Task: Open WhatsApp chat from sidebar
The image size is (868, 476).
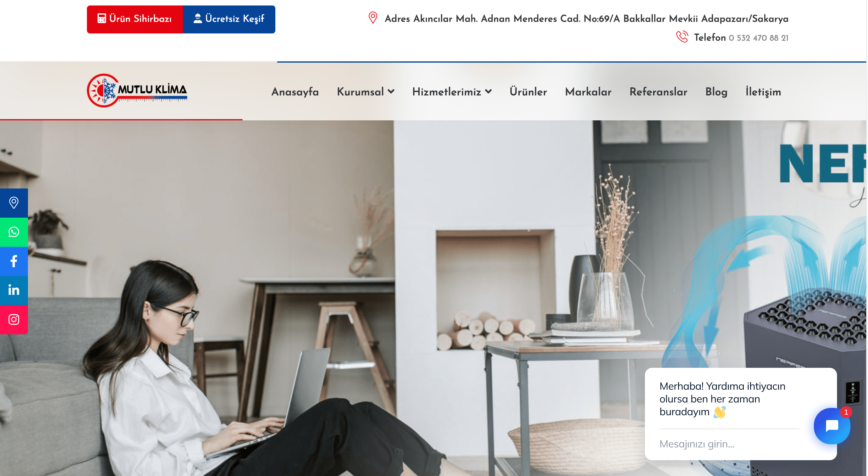Action: 14,232
